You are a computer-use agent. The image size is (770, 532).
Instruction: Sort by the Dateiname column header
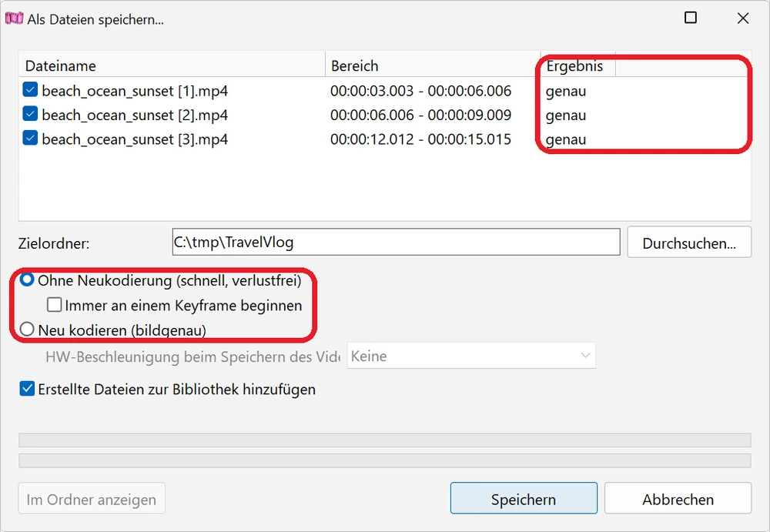tap(172, 65)
